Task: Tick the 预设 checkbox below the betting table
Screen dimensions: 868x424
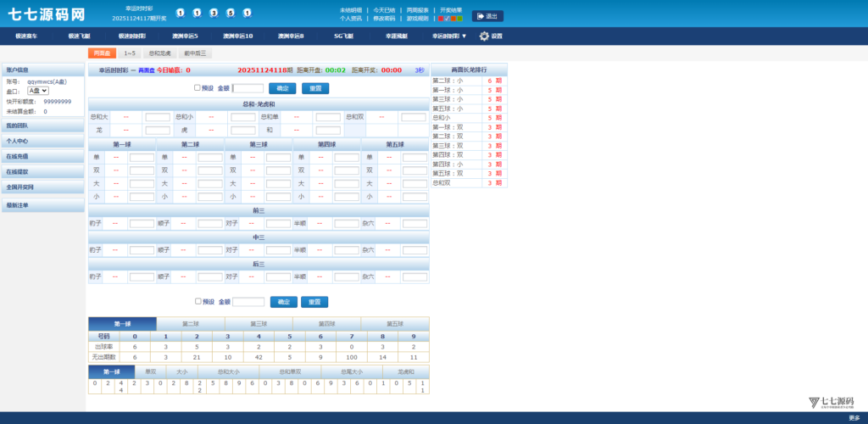Action: 198,301
